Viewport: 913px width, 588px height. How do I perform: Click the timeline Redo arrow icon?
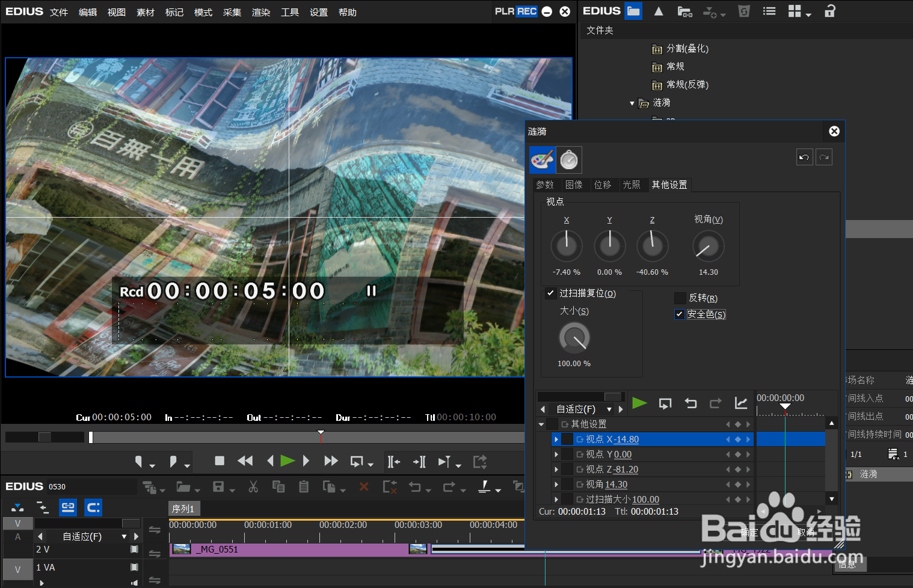(x=449, y=486)
